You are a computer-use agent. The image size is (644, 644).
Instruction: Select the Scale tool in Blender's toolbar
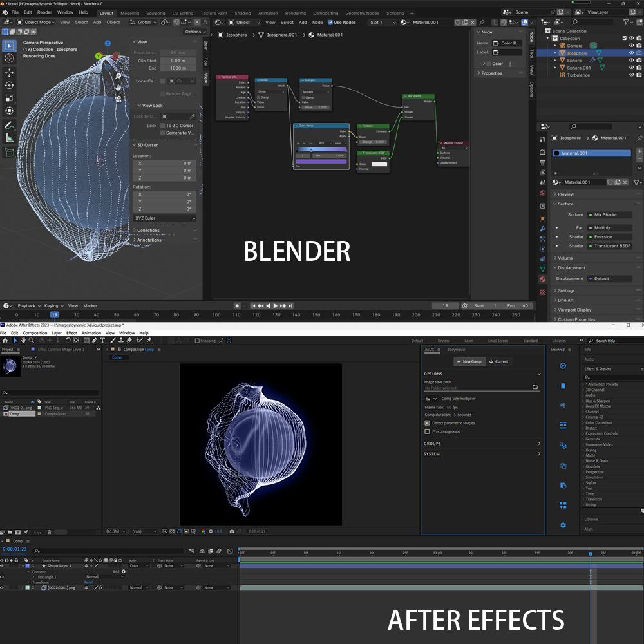(9, 98)
